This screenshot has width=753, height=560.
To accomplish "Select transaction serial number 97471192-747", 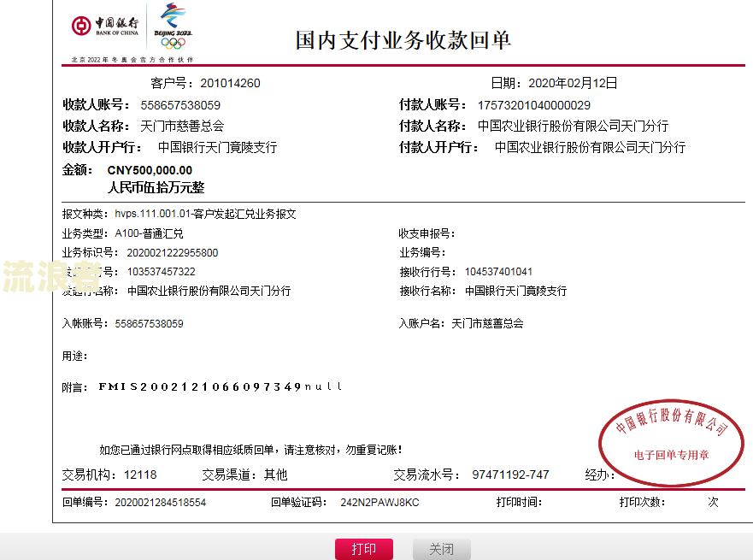I will coord(510,475).
